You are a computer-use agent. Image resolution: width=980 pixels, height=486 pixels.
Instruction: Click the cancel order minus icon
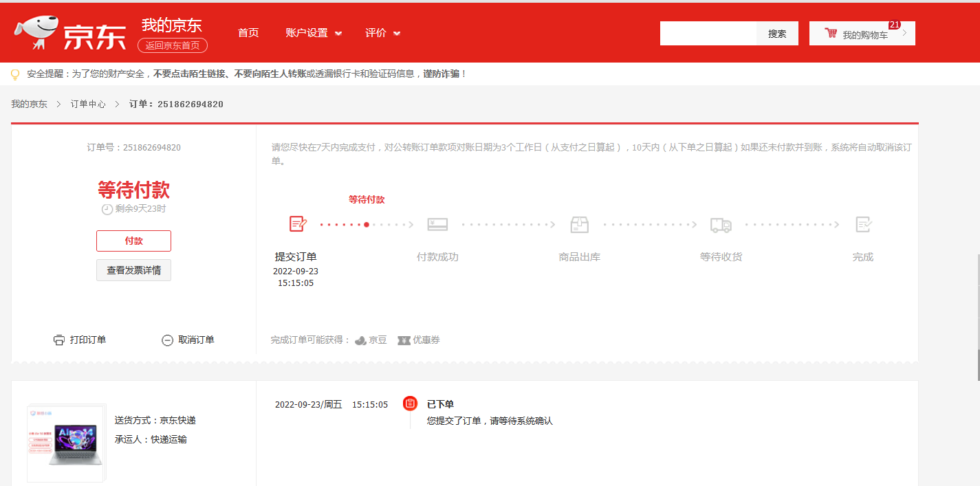click(x=167, y=340)
